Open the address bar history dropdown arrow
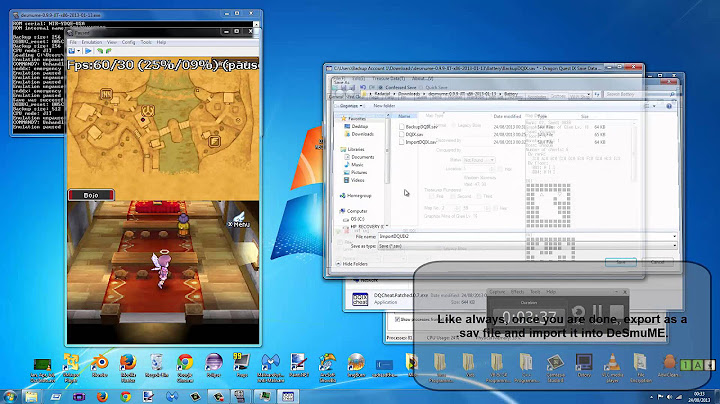This screenshot has width=720, height=404. (590, 94)
